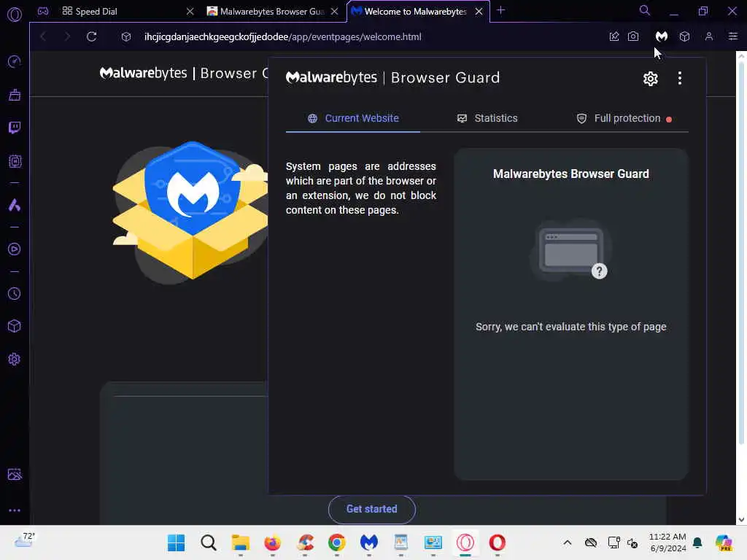Open Browser Guard three-dot more menu

click(x=680, y=78)
